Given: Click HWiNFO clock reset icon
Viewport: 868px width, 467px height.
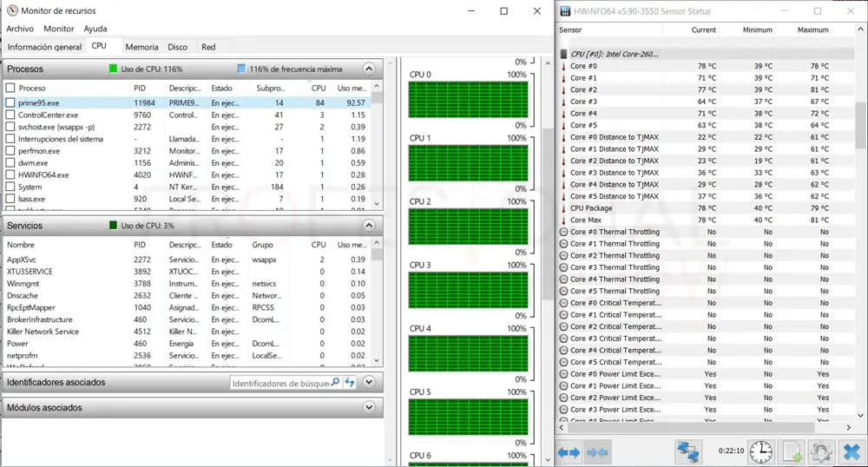Looking at the screenshot, I should tap(761, 452).
